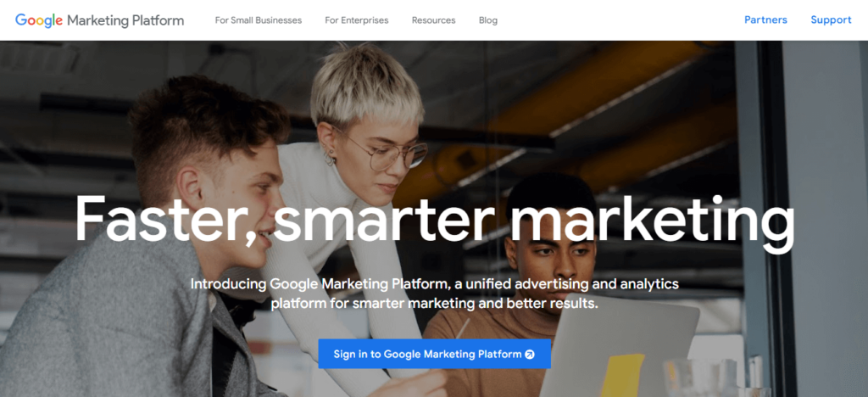Open the For Enterprises menu
This screenshot has width=868, height=397.
pos(357,20)
